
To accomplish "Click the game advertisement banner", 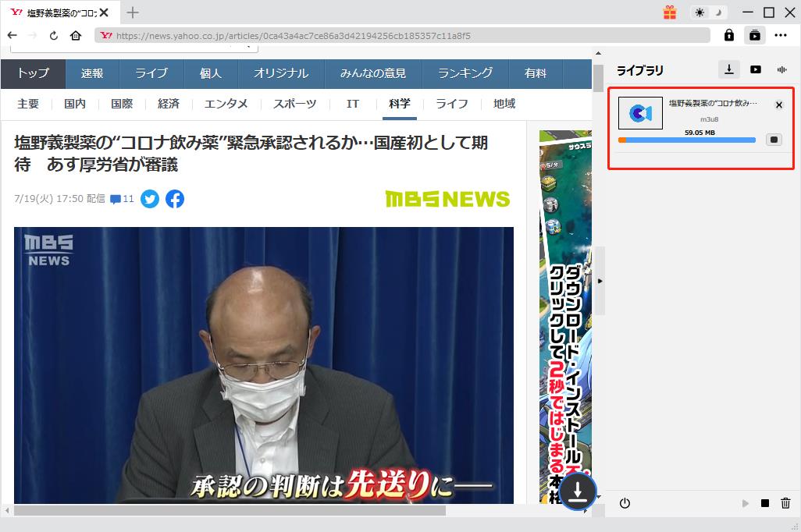I will point(565,317).
